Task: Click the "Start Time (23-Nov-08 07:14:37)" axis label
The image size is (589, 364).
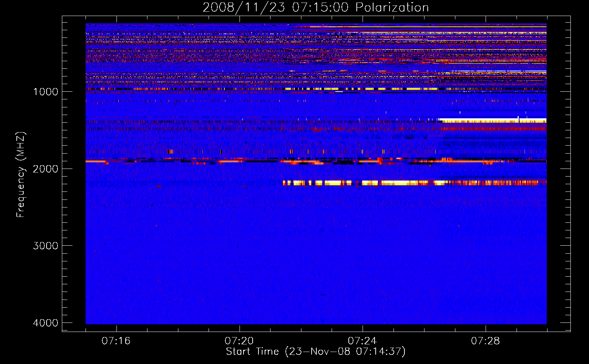Action: point(316,352)
